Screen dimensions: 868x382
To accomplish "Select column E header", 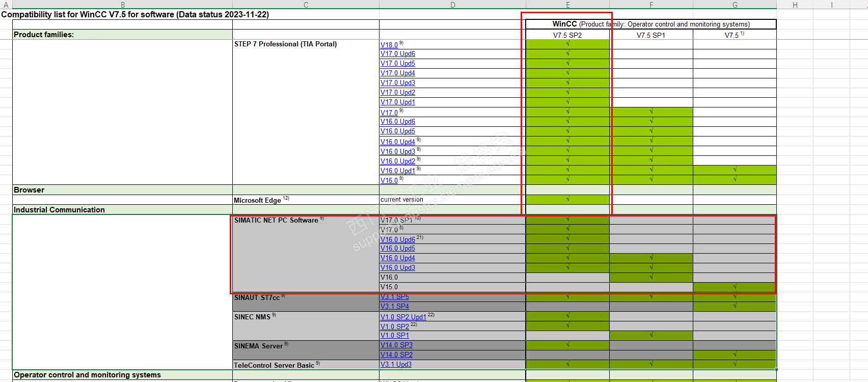I will (568, 5).
